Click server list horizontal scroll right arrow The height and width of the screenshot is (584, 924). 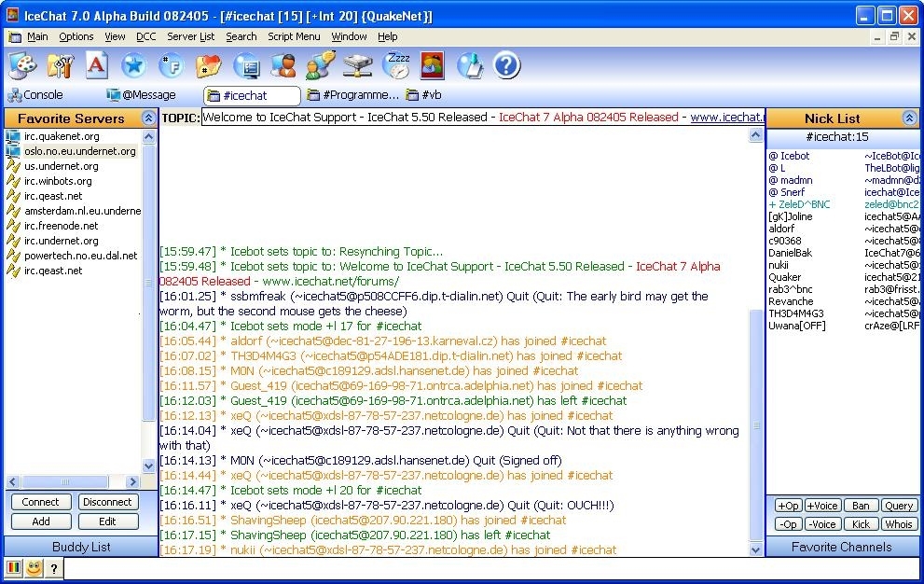133,482
